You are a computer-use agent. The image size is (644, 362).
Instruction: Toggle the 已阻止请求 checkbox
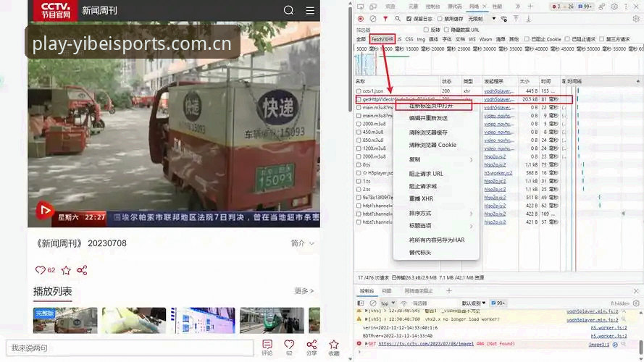pyautogui.click(x=567, y=39)
